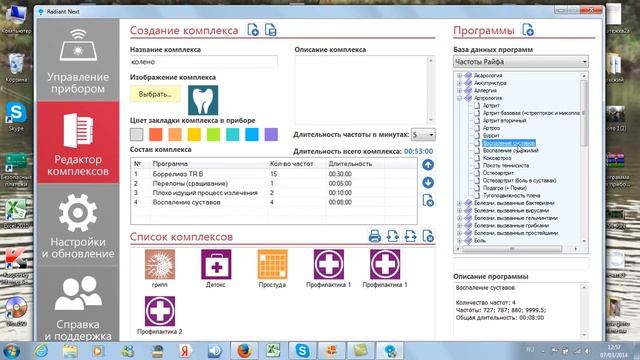This screenshot has height=360, width=640.
Task: Select Подагра (+ Почки) in the tree
Action: tap(504, 188)
